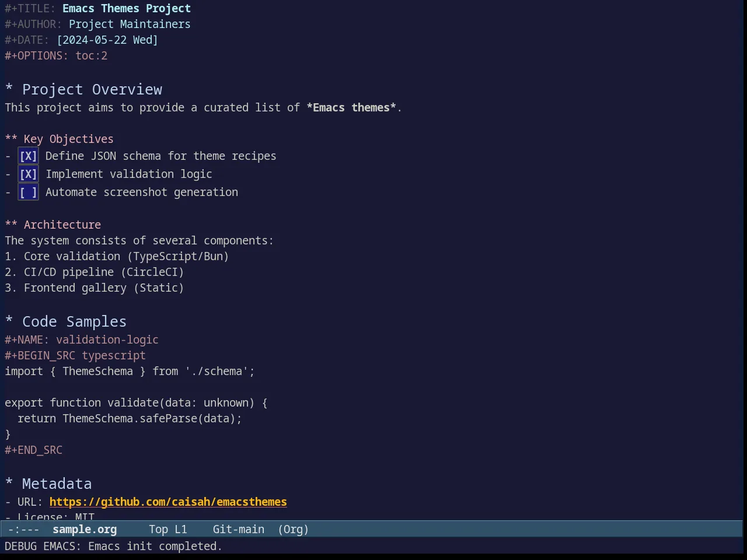Click the '#+AUTHOR:' keyword

33,24
